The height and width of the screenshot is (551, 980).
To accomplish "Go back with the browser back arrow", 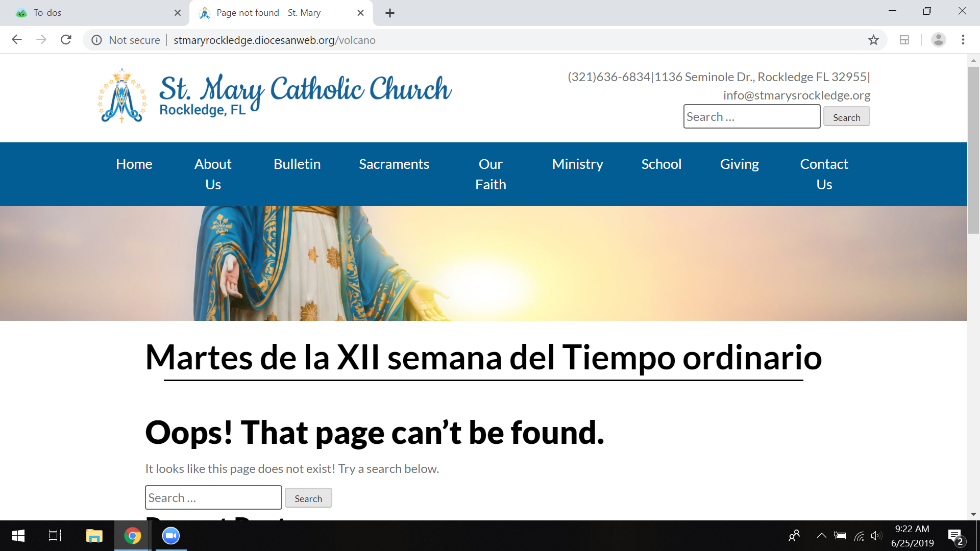I will (17, 40).
